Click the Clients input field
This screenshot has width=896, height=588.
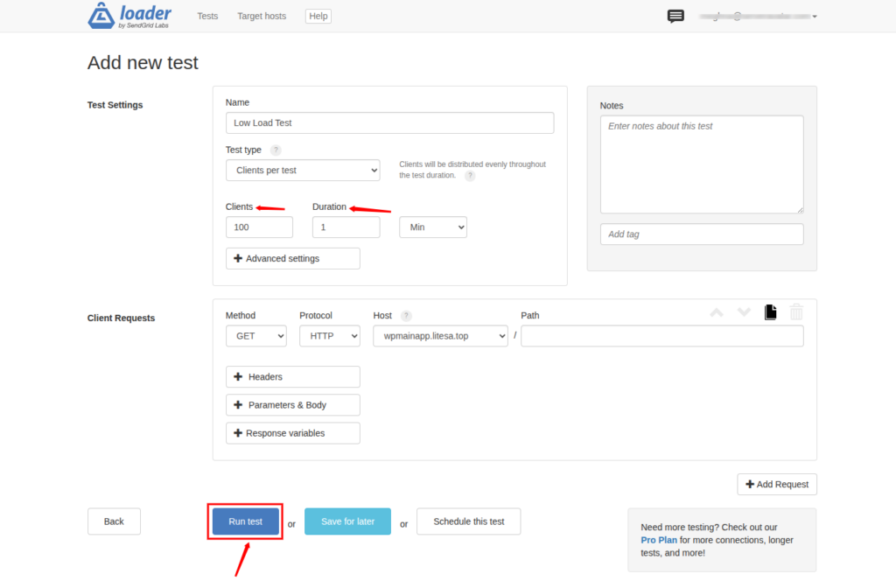259,227
